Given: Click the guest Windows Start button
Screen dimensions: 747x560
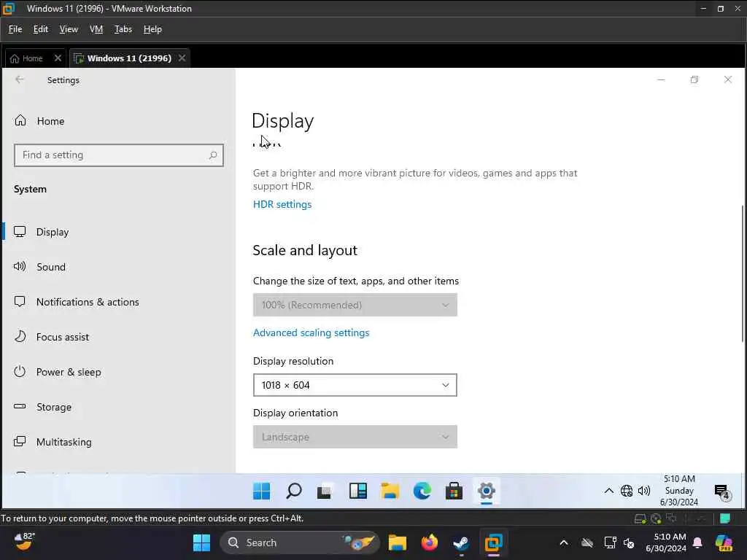Looking at the screenshot, I should (x=262, y=491).
